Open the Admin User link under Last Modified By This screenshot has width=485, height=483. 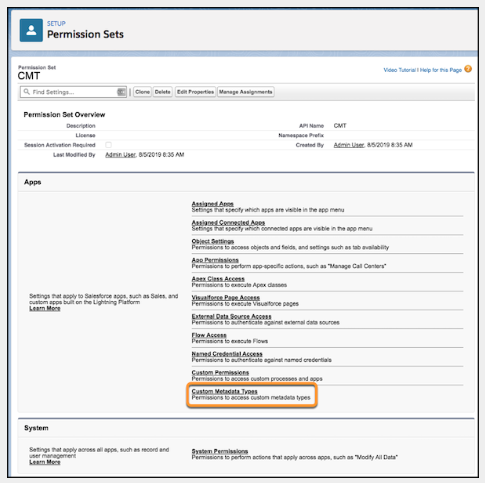click(120, 155)
